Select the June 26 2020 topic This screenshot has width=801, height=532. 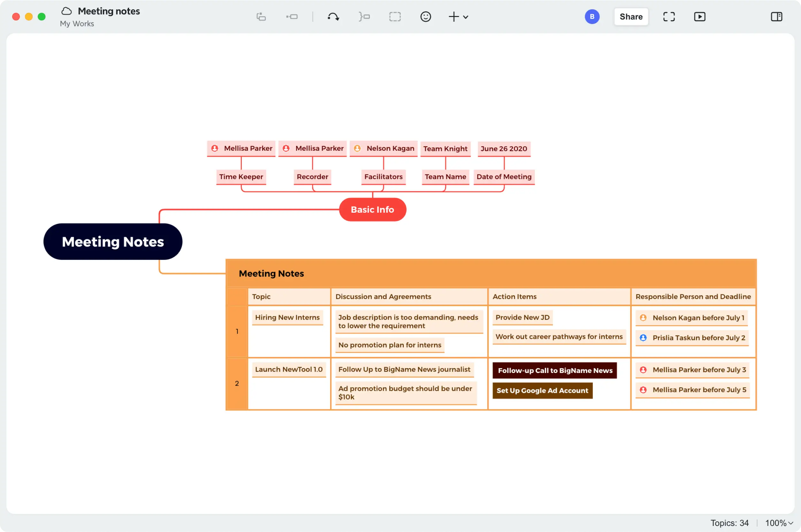click(504, 148)
